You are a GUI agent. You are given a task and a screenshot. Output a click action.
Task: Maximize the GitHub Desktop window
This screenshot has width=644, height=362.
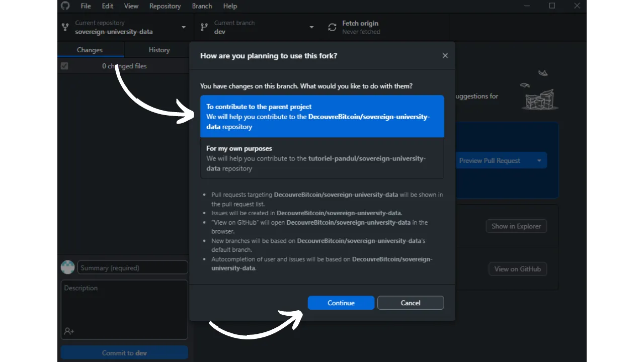[552, 6]
